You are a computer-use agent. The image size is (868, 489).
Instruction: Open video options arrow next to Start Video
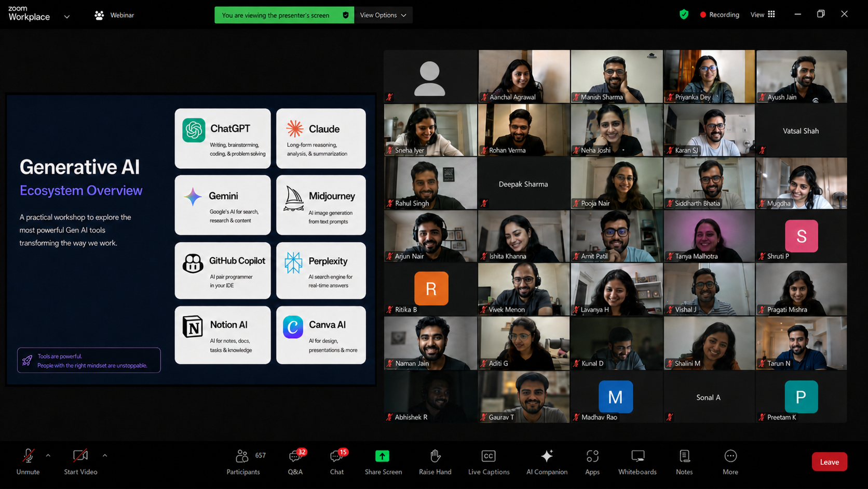click(105, 456)
